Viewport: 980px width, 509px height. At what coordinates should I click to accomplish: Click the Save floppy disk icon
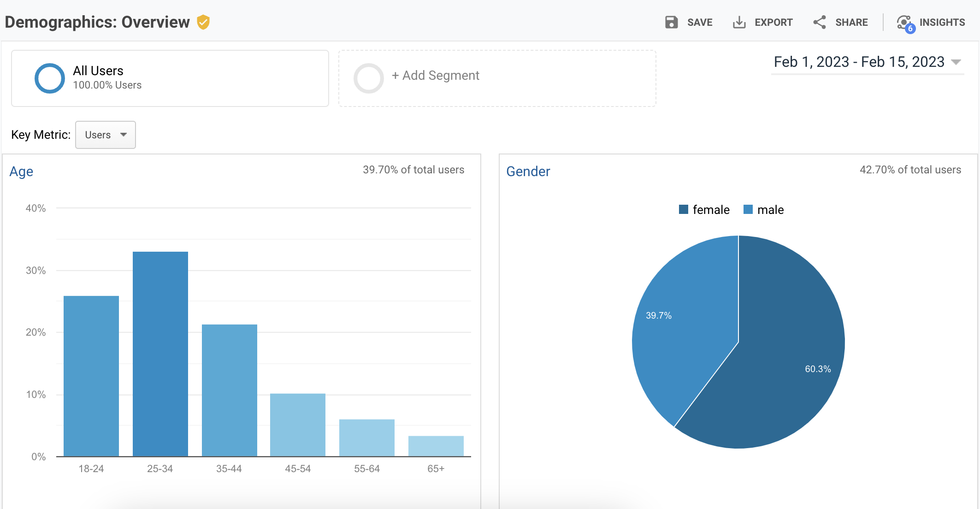tap(671, 22)
